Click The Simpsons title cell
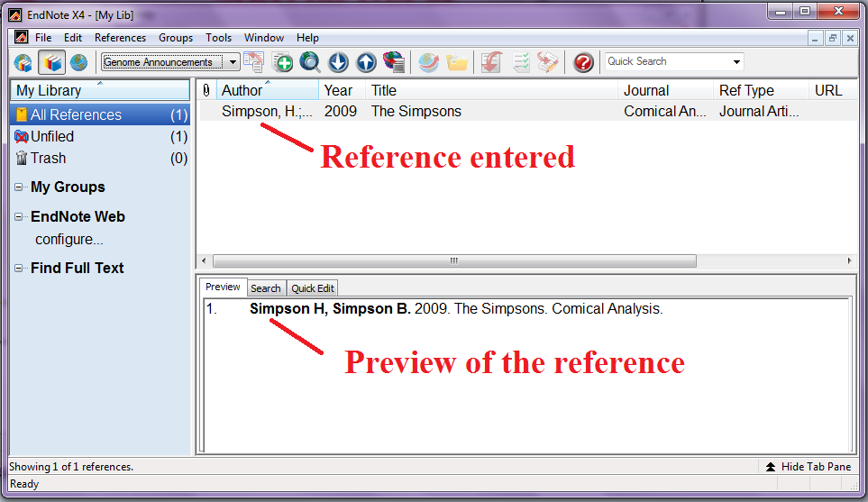The image size is (868, 502). (x=416, y=111)
